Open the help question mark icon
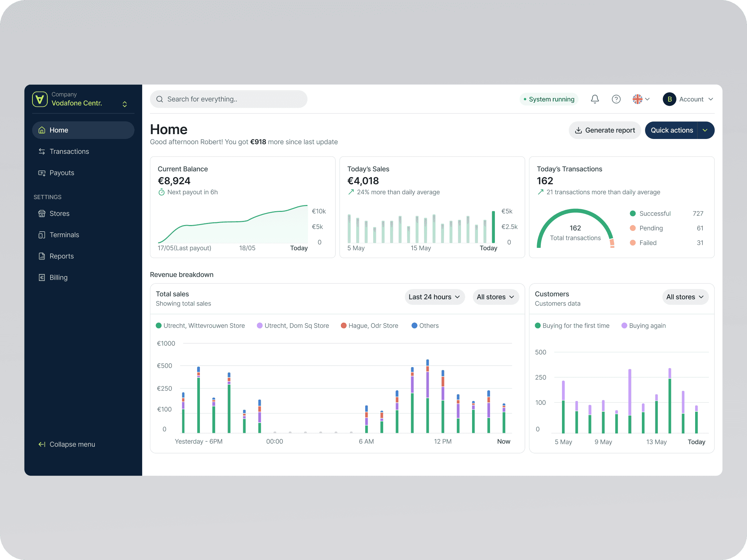Screen dimensions: 747x560 616,99
